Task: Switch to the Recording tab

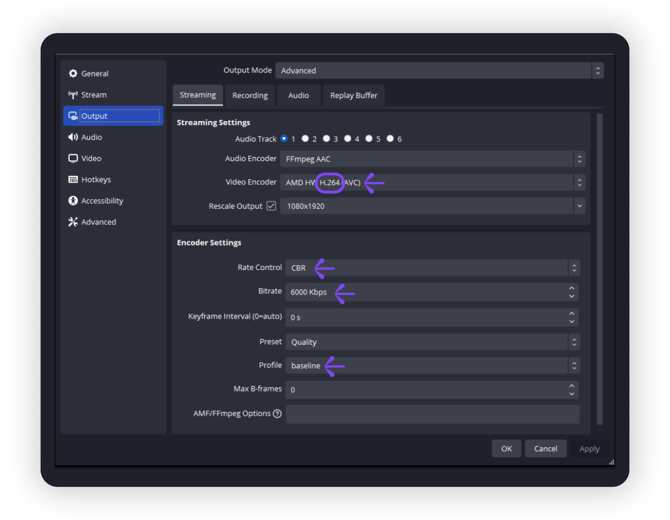Action: [250, 95]
